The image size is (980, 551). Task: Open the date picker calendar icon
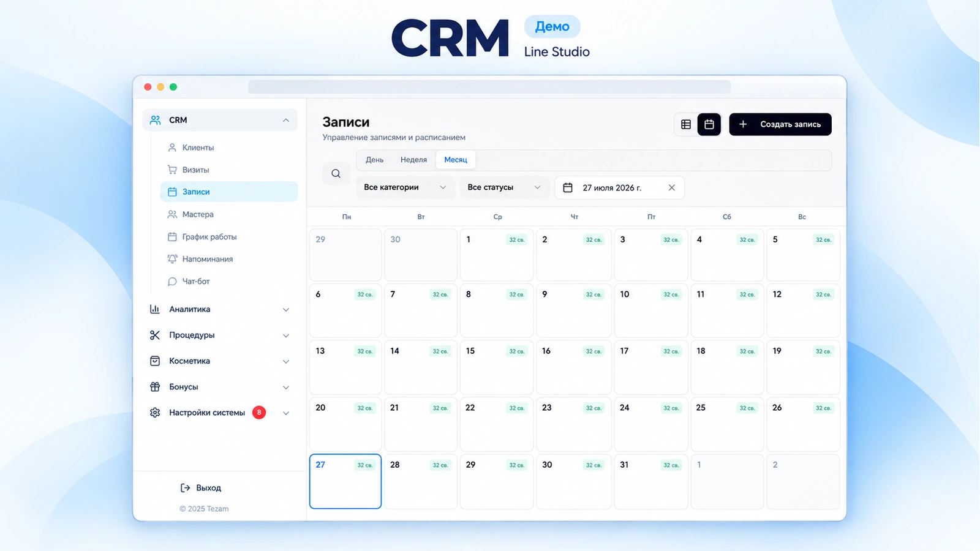[568, 187]
